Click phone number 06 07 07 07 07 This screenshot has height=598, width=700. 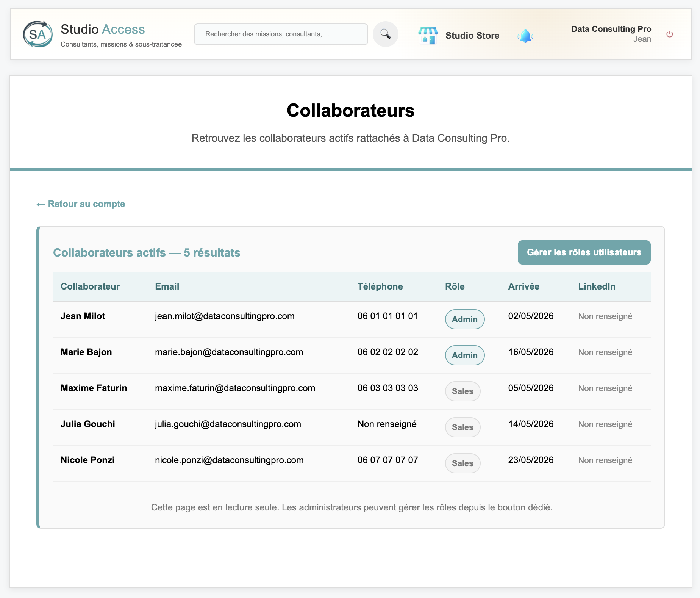pos(387,460)
